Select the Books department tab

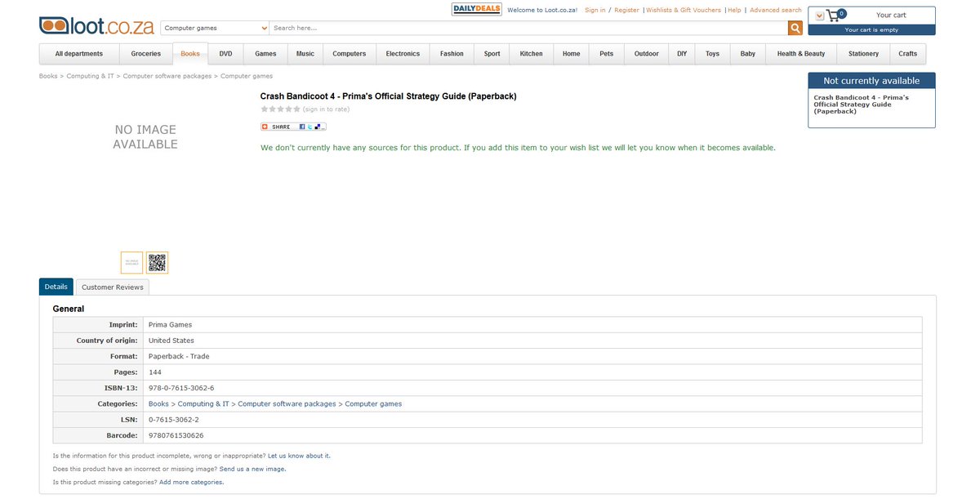pos(190,54)
